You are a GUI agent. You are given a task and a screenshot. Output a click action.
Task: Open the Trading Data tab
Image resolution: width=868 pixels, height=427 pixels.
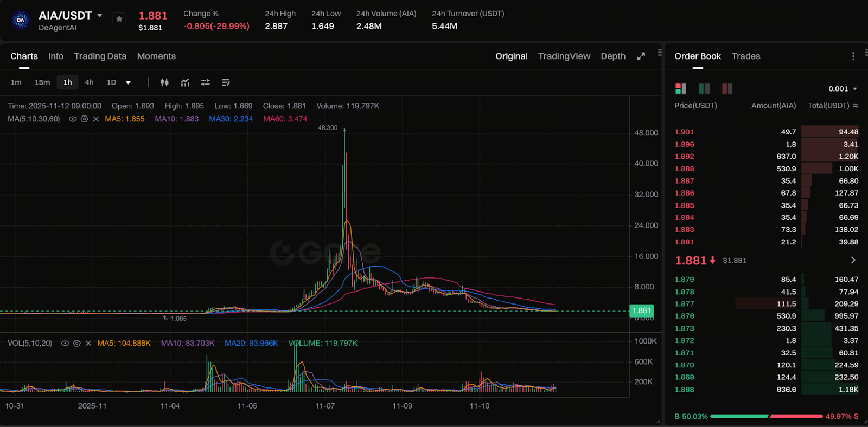click(x=100, y=56)
